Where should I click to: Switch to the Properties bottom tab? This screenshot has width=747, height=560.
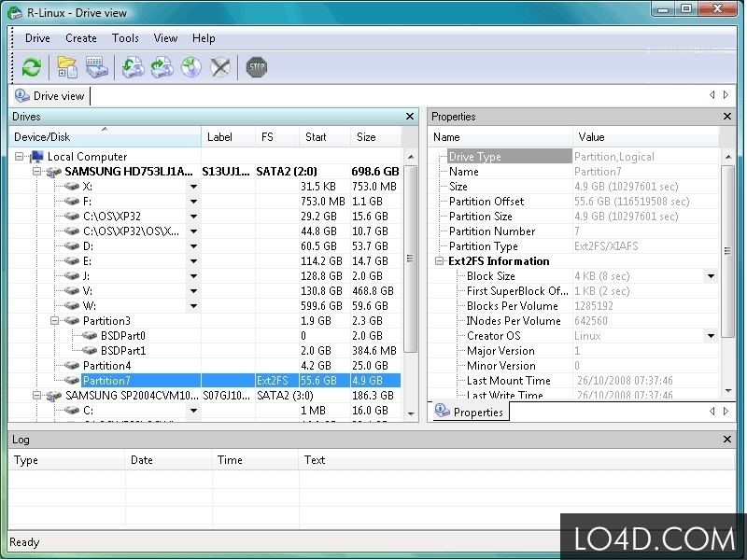click(x=471, y=412)
